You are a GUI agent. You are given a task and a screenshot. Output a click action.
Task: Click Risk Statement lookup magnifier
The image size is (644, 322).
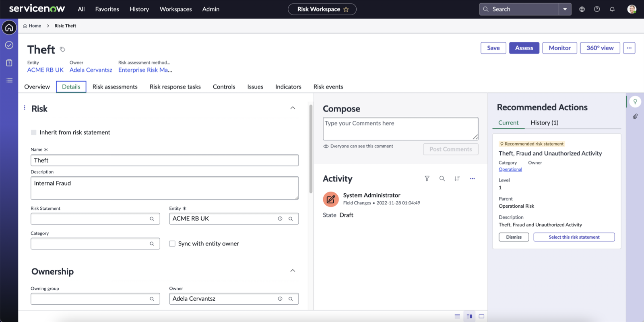coord(152,219)
